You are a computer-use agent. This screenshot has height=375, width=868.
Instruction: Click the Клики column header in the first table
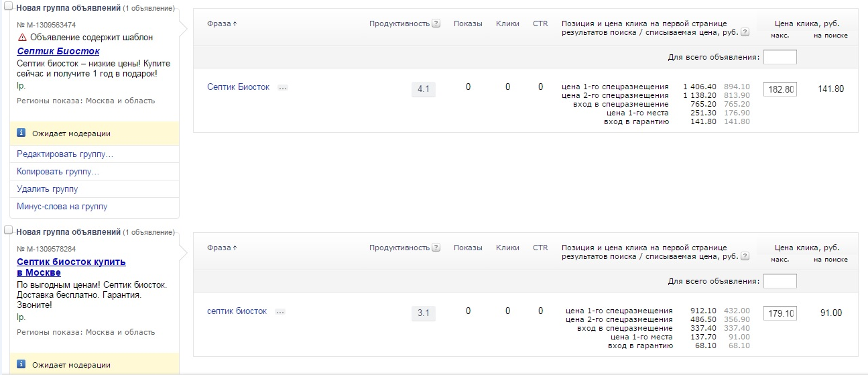coord(508,23)
